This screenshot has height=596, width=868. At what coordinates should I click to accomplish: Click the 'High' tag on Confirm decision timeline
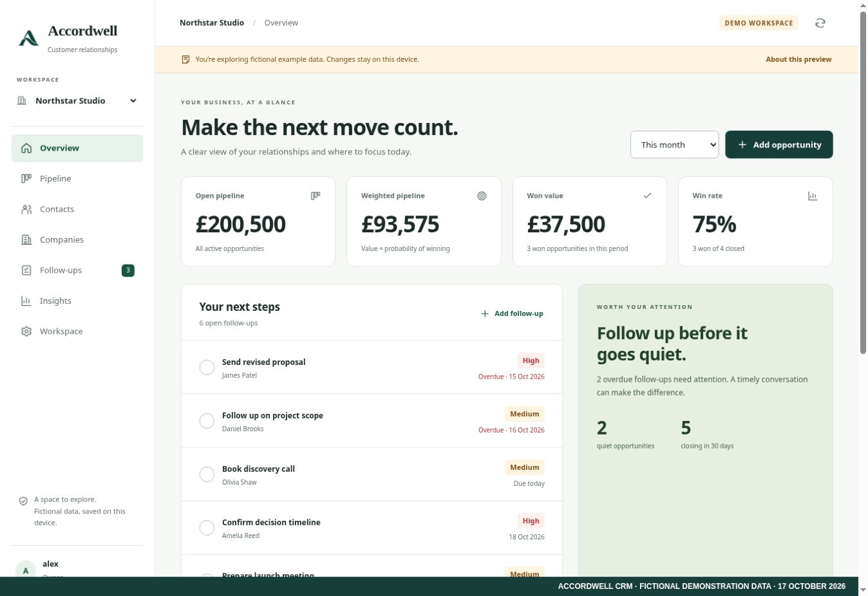531,521
